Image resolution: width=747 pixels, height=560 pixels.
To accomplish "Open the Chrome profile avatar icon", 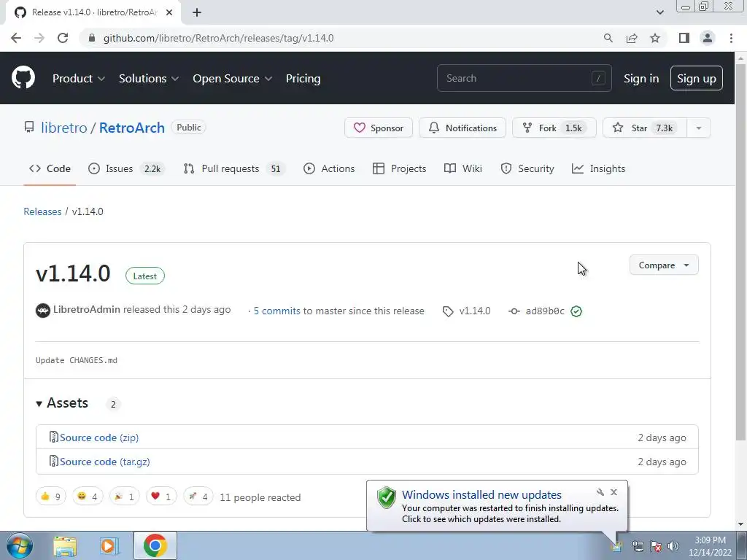I will click(708, 38).
